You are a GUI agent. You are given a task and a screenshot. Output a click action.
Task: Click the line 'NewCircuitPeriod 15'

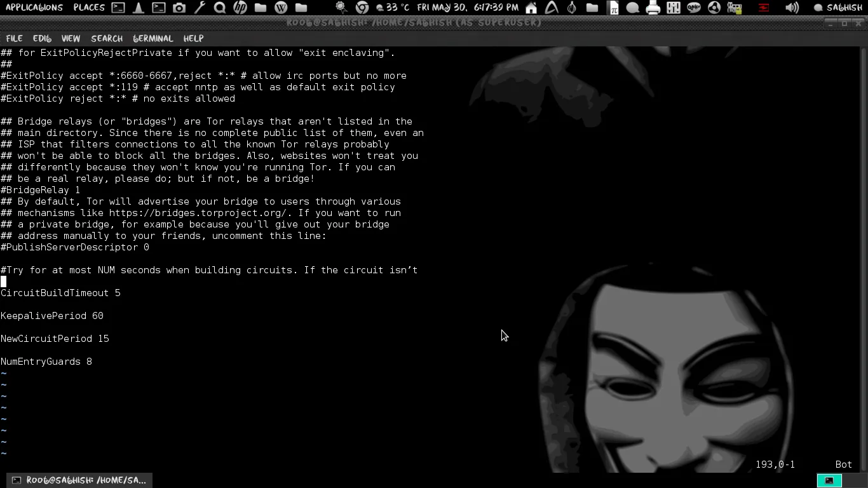click(x=55, y=339)
